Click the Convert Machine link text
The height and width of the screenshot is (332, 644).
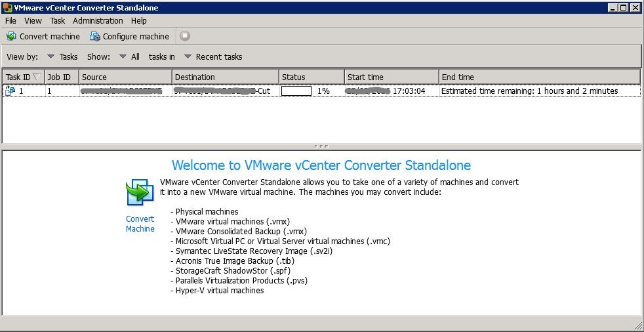(x=140, y=224)
